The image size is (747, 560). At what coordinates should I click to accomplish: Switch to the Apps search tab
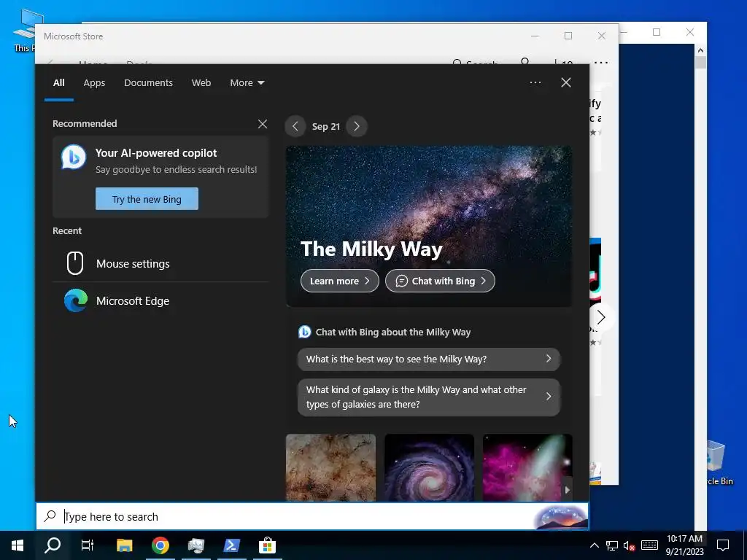tap(94, 83)
